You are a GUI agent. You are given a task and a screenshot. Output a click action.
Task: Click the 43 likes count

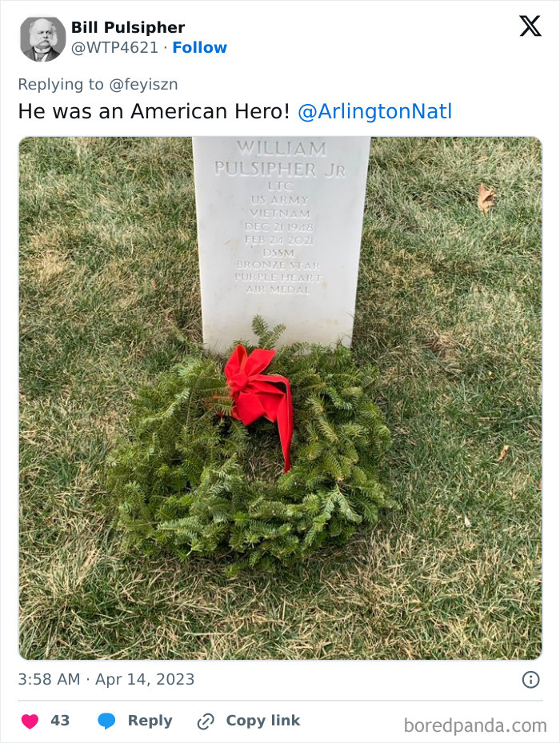[60, 721]
